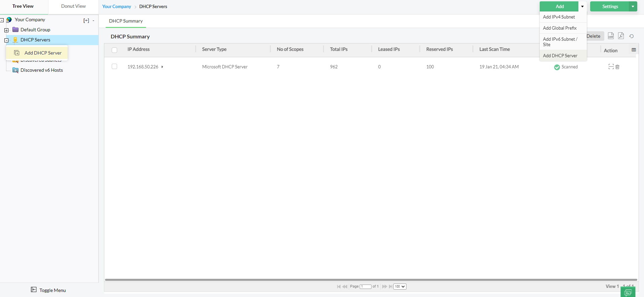Viewport: 644px width, 297px height.
Task: Click the Default Group folder icon
Action: [15, 30]
